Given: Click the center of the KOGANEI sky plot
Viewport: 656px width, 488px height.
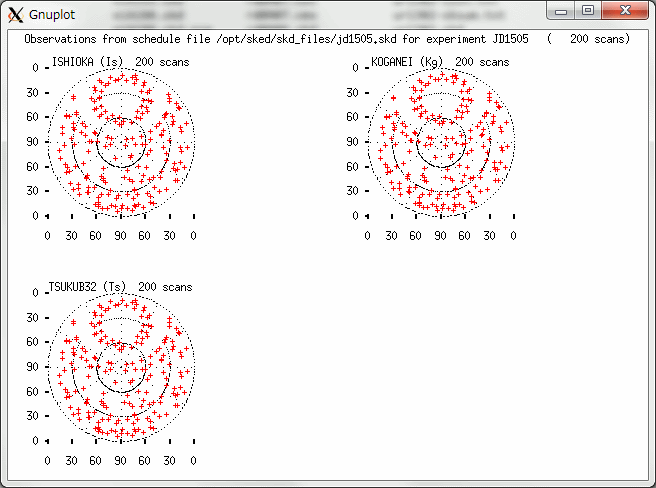Looking at the screenshot, I should (441, 141).
